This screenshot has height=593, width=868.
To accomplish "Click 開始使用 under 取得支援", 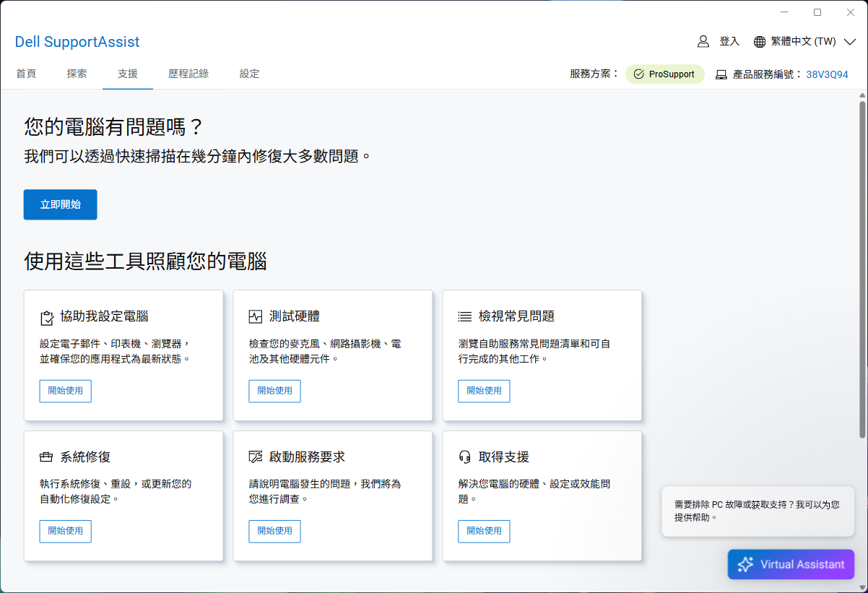I will (484, 531).
